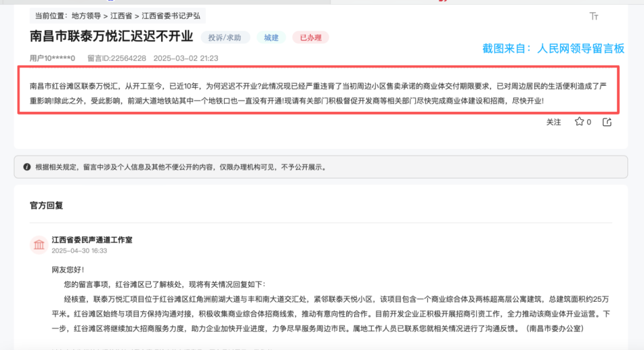Click the favorite count 0

coord(589,122)
